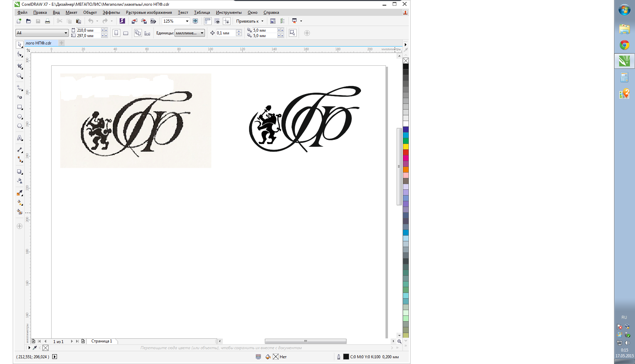Select the Interactive Fill tool
This screenshot has width=635, height=364.
tap(20, 203)
